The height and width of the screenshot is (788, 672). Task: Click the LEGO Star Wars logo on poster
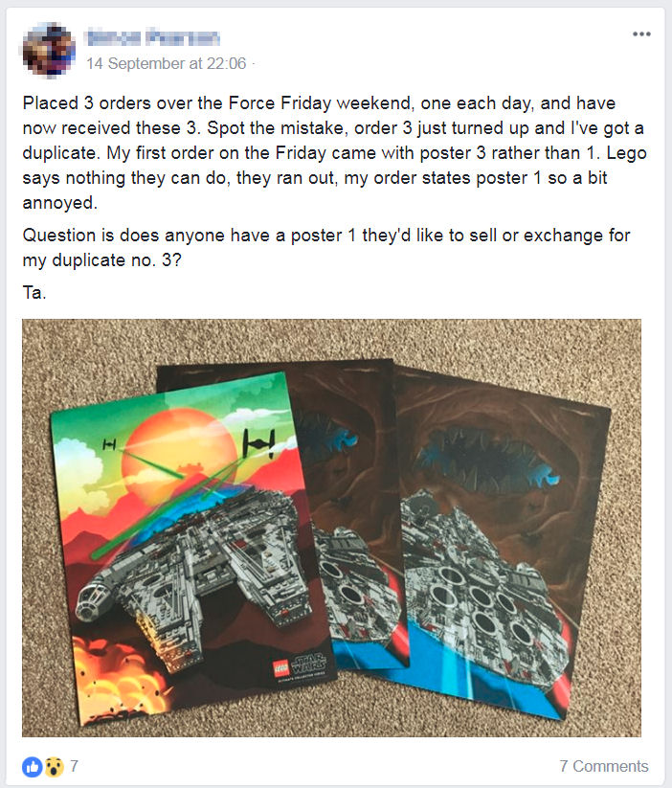301,665
